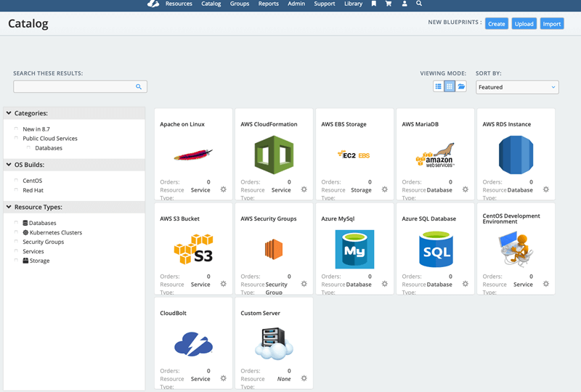Open the gear on CloudBolt card

point(224,378)
